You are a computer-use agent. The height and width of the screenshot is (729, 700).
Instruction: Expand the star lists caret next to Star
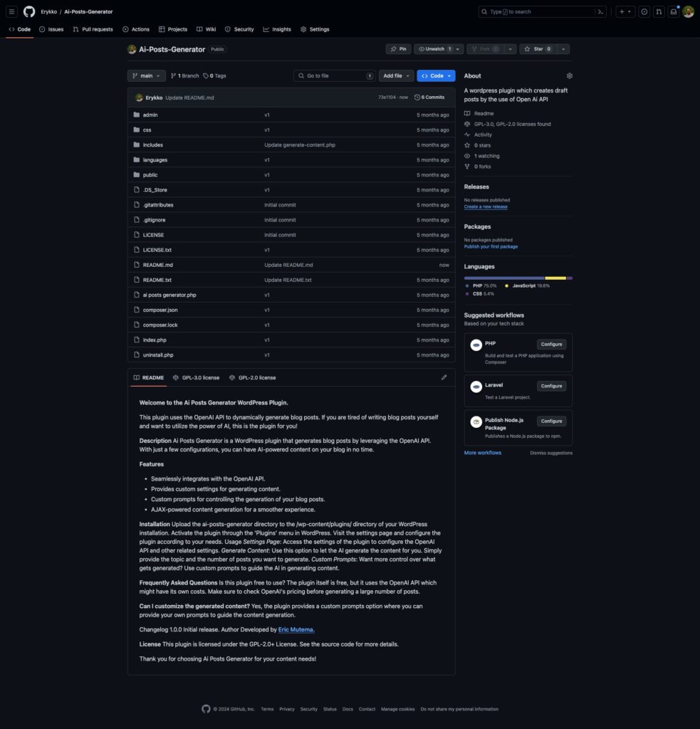click(x=563, y=49)
